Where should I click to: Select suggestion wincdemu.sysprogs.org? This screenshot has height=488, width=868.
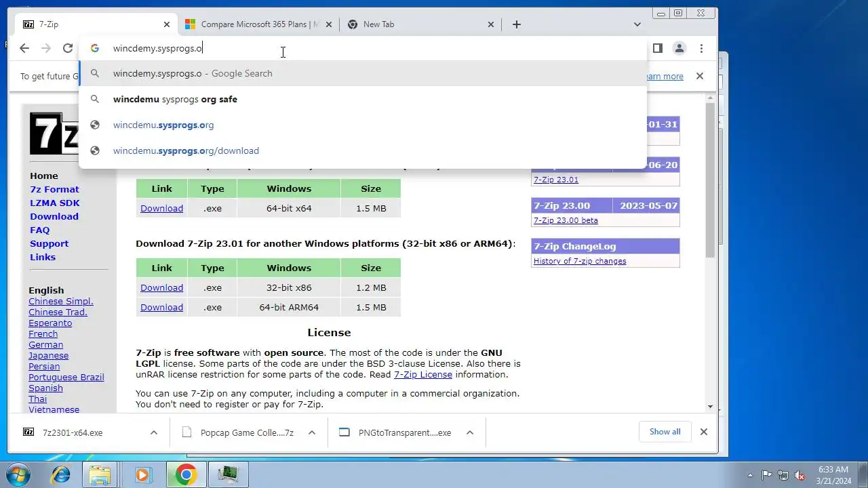pyautogui.click(x=363, y=125)
